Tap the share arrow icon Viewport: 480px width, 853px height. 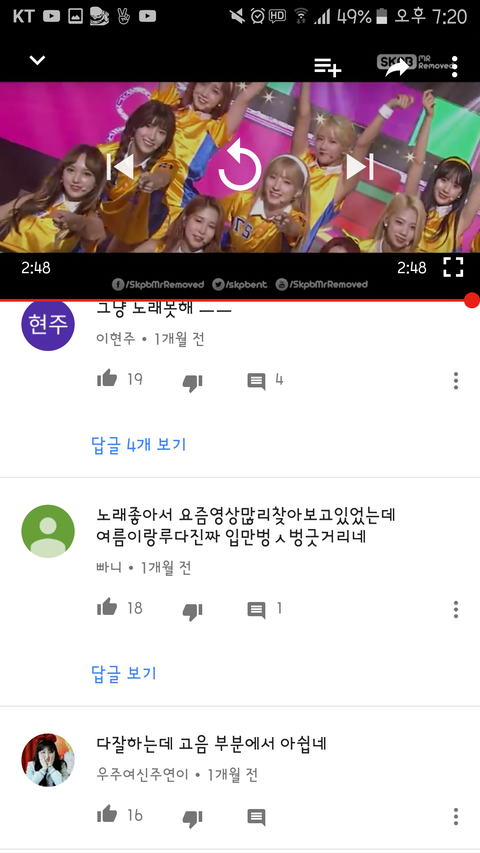[x=397, y=67]
